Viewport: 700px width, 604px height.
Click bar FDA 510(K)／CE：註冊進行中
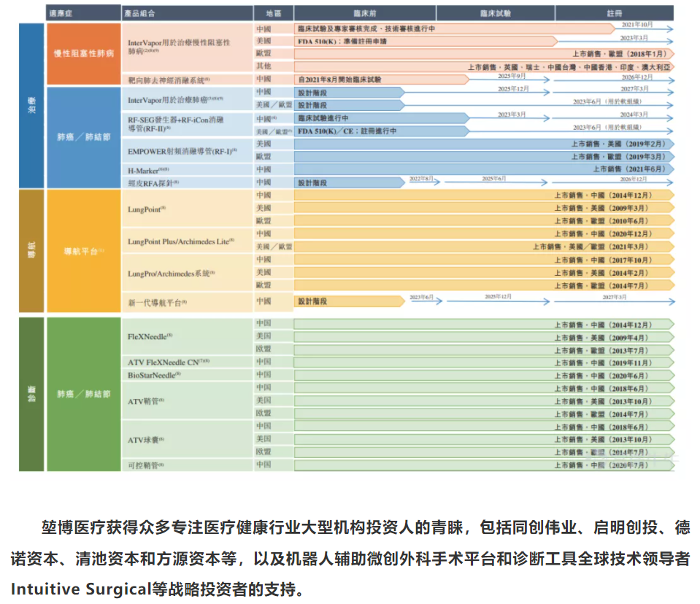tap(382, 131)
